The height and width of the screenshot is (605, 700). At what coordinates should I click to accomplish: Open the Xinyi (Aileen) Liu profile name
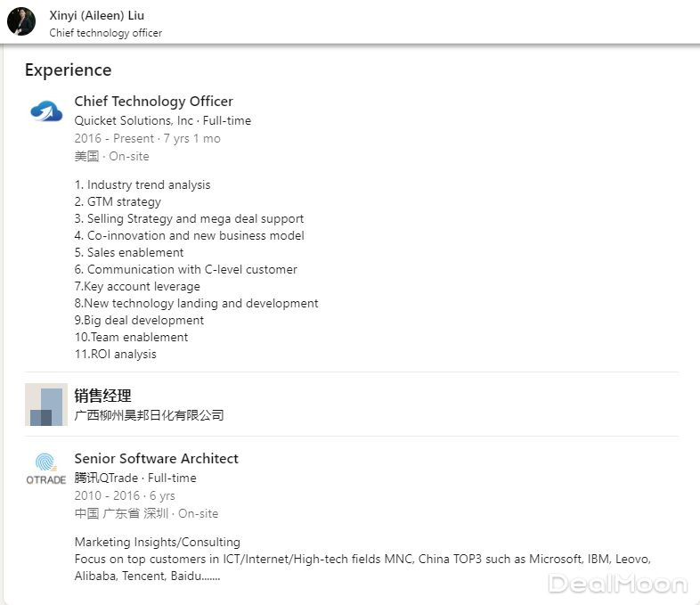(96, 15)
